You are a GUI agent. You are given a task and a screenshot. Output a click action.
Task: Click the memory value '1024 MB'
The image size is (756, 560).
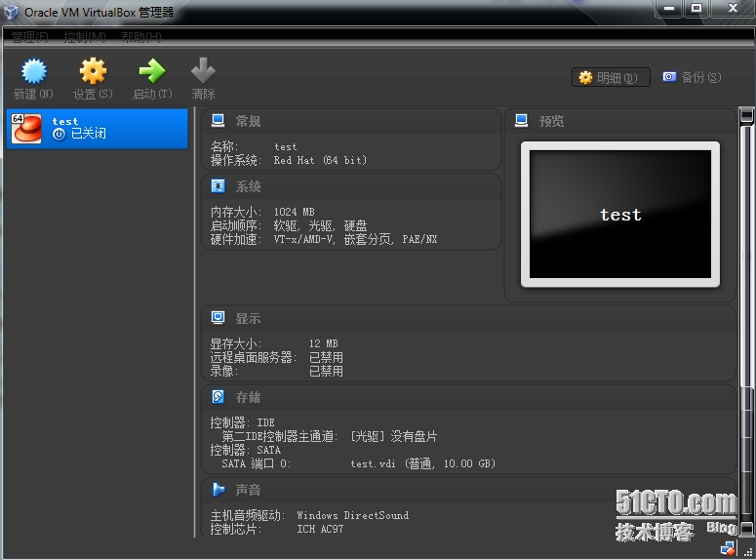(x=294, y=212)
